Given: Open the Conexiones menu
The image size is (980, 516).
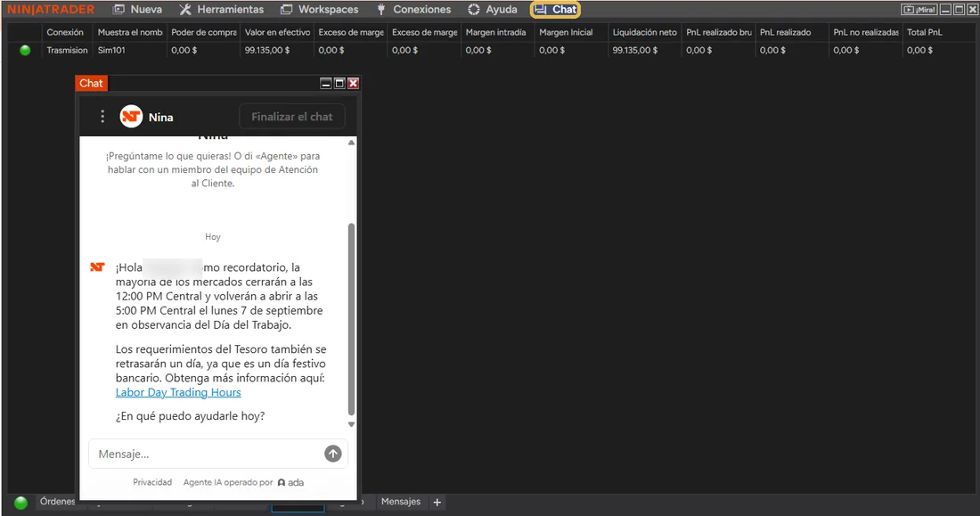Looking at the screenshot, I should point(413,10).
